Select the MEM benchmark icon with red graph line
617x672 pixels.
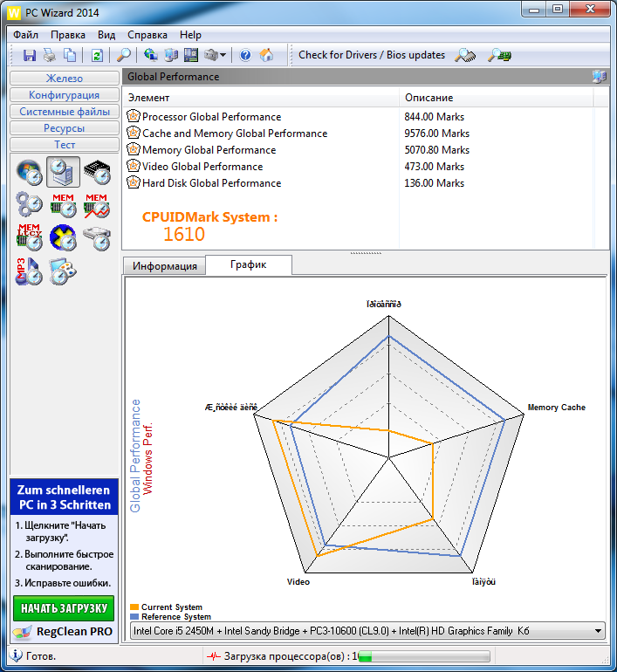pos(97,205)
